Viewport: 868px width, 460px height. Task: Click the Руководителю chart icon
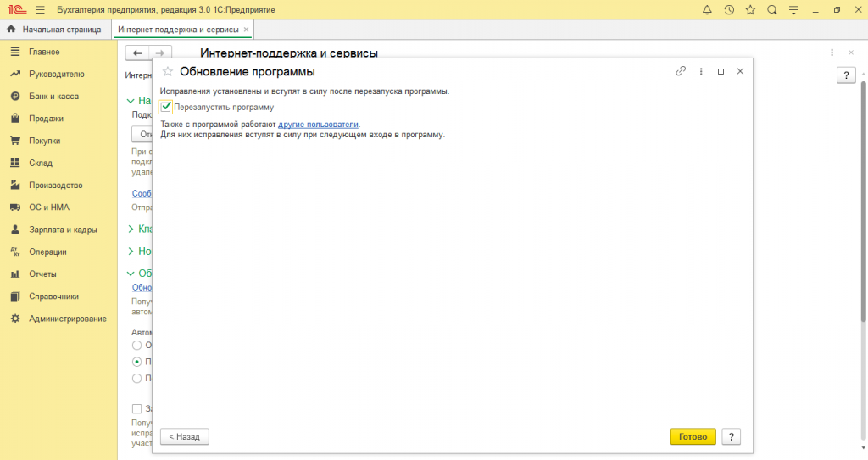(x=15, y=74)
